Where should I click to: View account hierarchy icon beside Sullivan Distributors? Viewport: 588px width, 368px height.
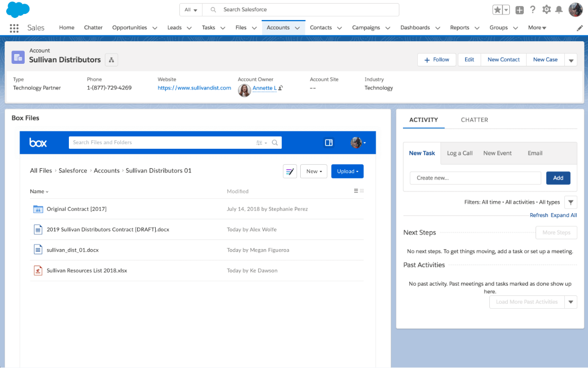point(111,60)
